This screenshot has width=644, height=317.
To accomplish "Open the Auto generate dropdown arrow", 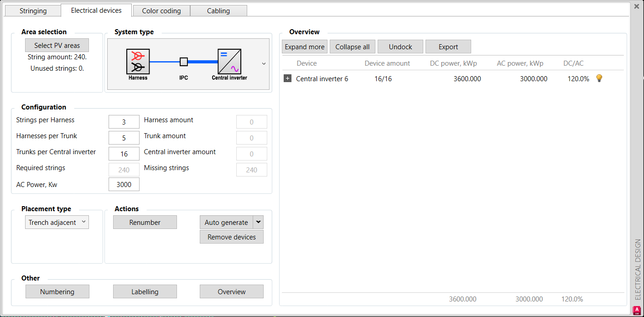I will 258,222.
